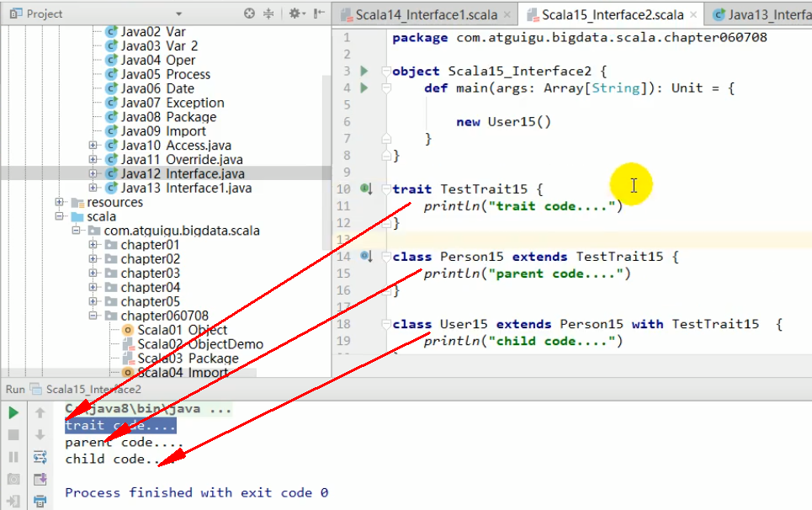Expand Java12 Interface.java node
Image resolution: width=812 pixels, height=510 pixels.
[93, 174]
